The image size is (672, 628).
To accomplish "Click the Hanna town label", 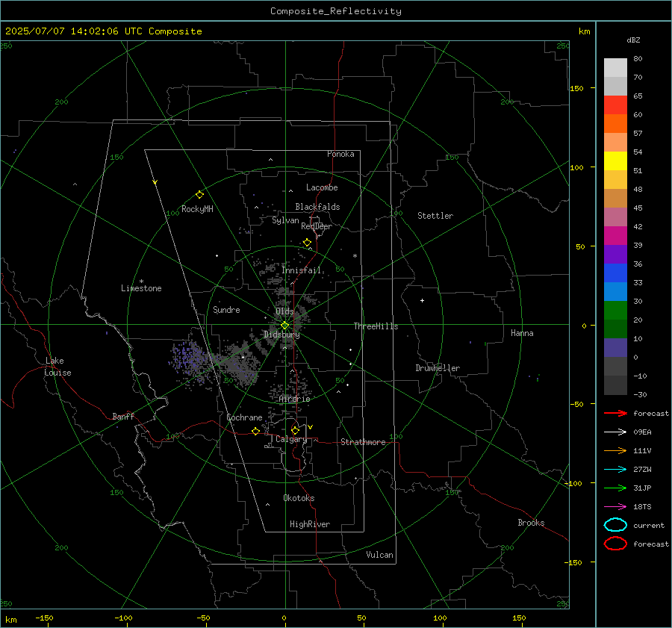I will (522, 333).
